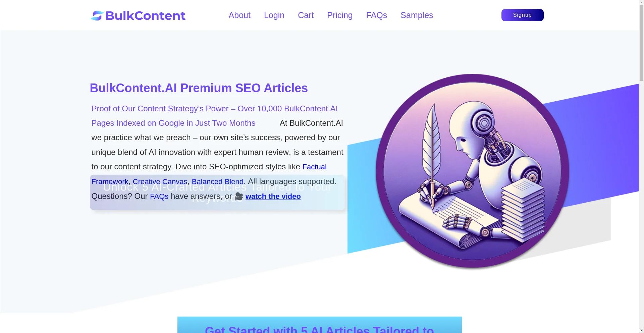This screenshot has width=644, height=333.
Task: Click the 'BulkContent.AI Premium SEO Articles' heading
Action: pyautogui.click(x=199, y=88)
